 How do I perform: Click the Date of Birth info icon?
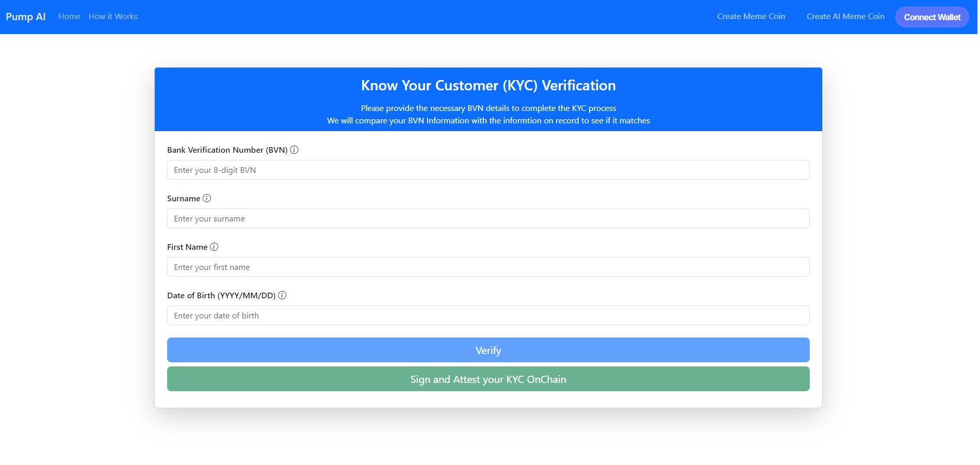[282, 295]
